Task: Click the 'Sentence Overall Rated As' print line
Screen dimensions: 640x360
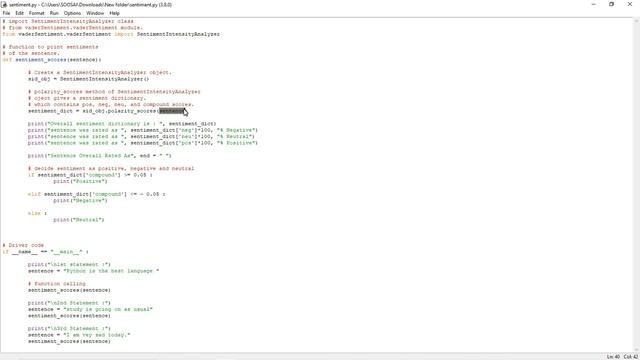Action: pyautogui.click(x=100, y=156)
